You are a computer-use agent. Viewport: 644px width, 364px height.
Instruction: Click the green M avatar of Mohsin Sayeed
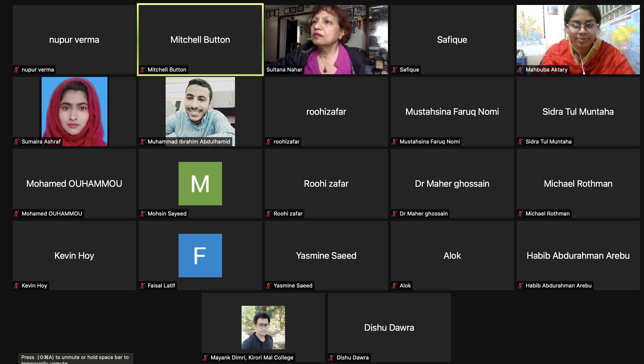tap(200, 184)
